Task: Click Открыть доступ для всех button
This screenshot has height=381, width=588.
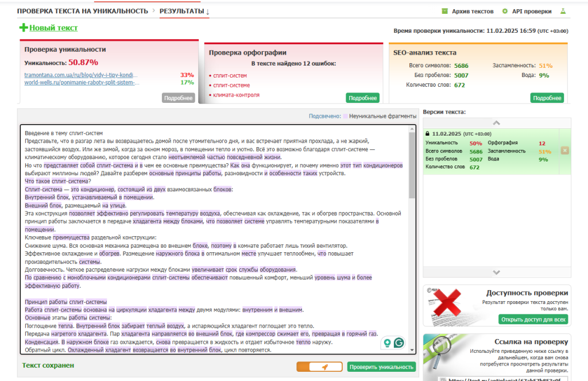Action: point(533,318)
